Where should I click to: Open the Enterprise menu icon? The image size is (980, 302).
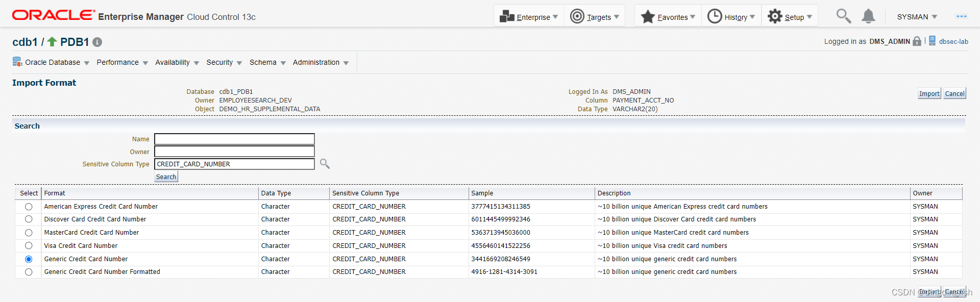click(507, 16)
